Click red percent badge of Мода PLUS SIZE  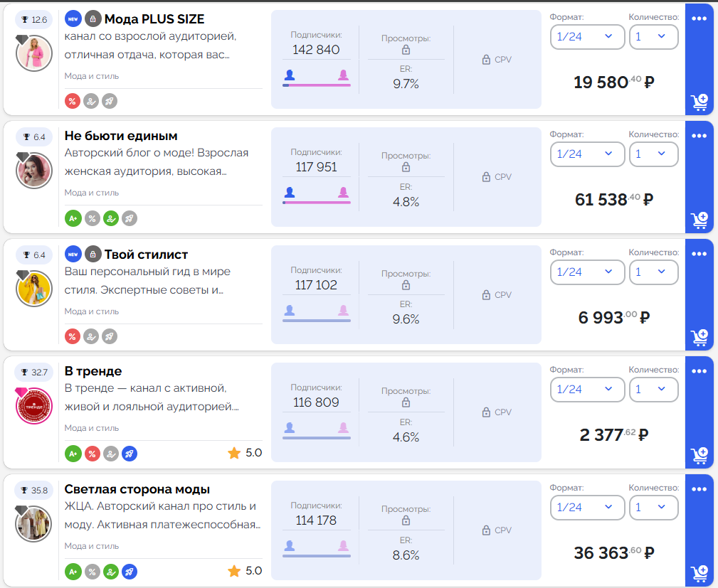click(x=73, y=101)
